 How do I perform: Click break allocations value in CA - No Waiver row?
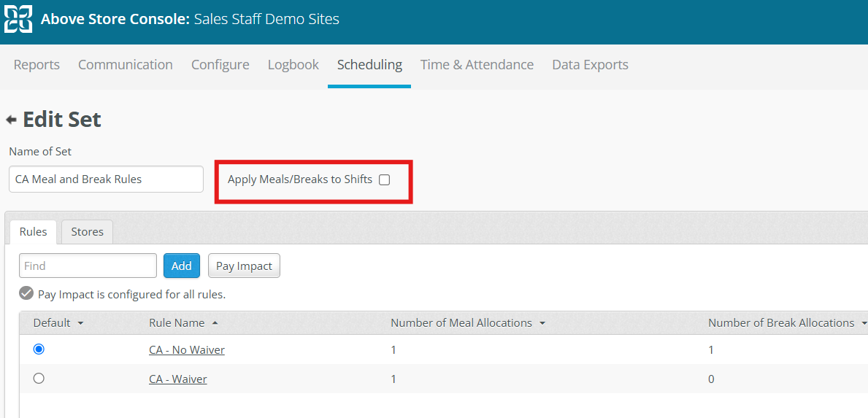click(x=711, y=350)
